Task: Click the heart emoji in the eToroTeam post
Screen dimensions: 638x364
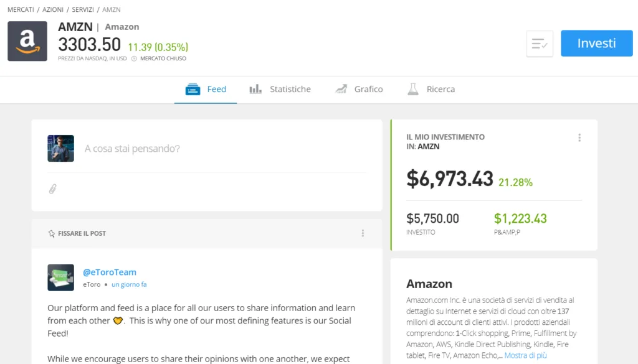Action: point(118,320)
